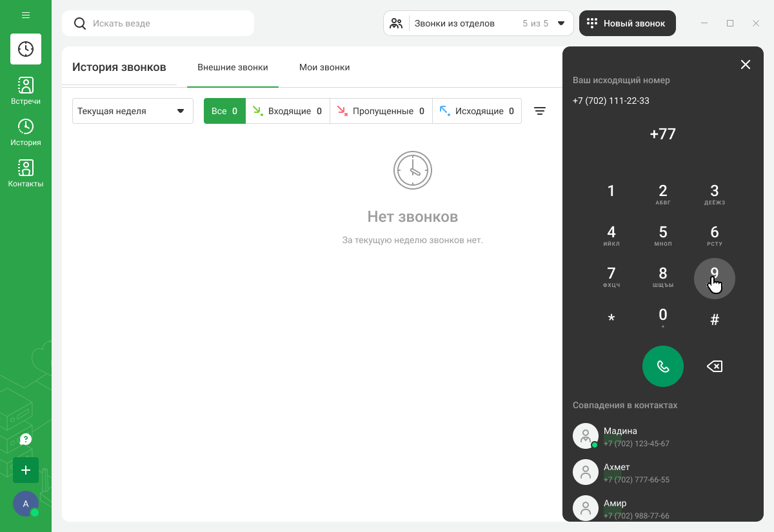Filter by Входящие calls
Image resolution: width=774 pixels, height=532 pixels.
(x=288, y=111)
